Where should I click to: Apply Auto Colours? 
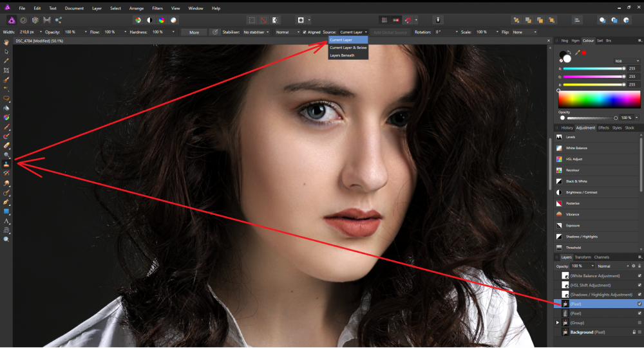162,20
